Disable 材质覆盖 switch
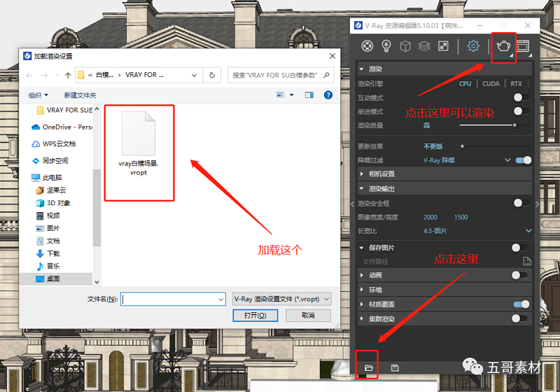This screenshot has width=560, height=392. tap(521, 304)
